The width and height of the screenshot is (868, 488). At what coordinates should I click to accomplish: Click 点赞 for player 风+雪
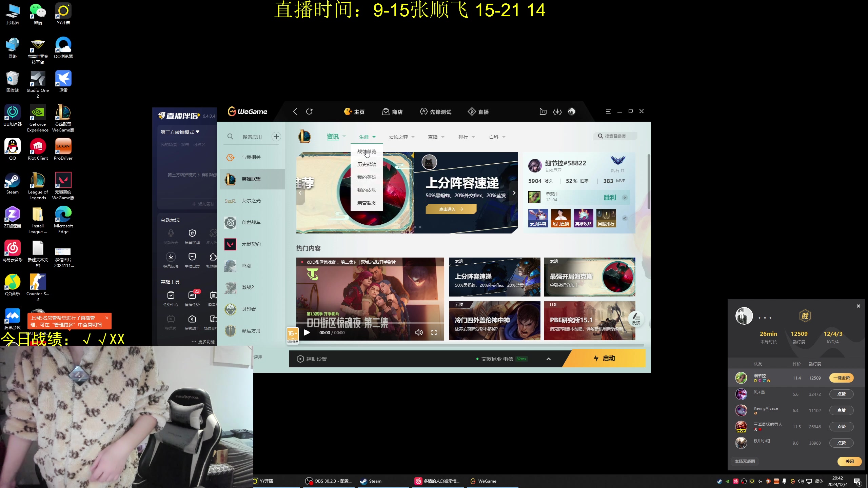click(842, 394)
